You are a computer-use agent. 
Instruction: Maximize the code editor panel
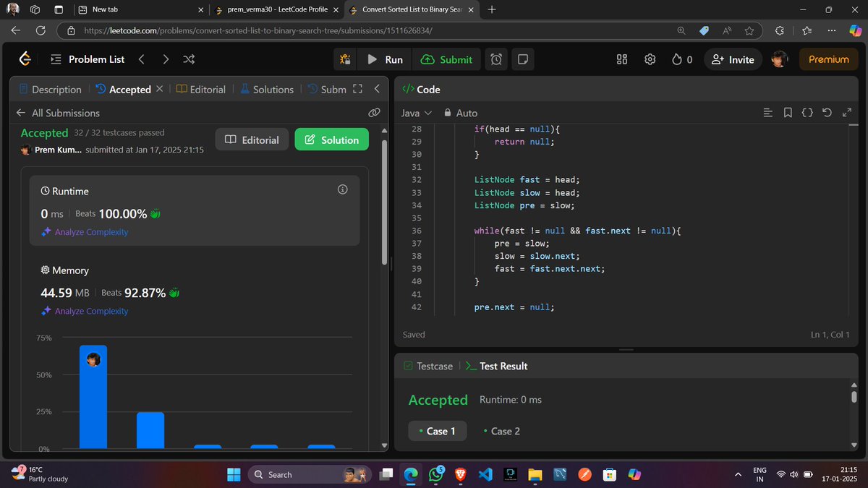848,113
